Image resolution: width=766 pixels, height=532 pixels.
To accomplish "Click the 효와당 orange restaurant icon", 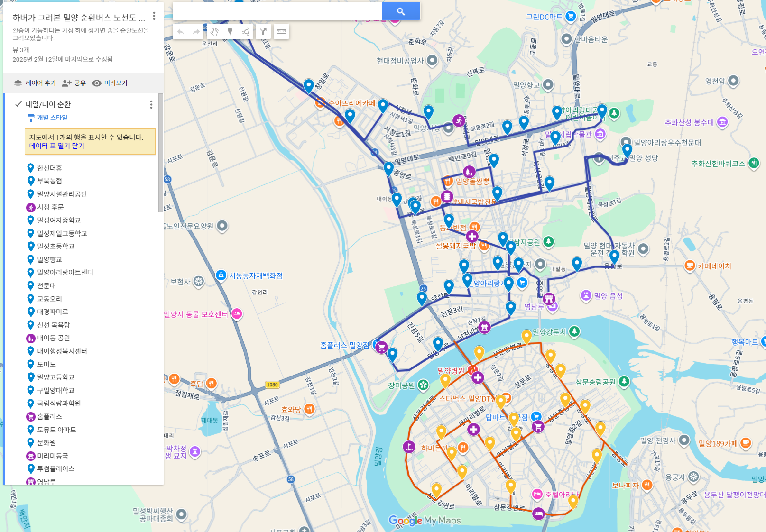I will click(x=309, y=409).
